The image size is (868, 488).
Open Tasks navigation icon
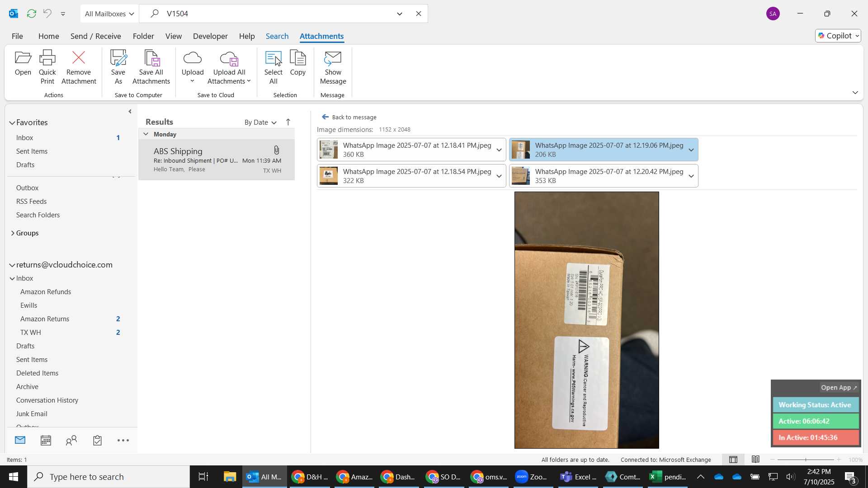click(x=97, y=440)
